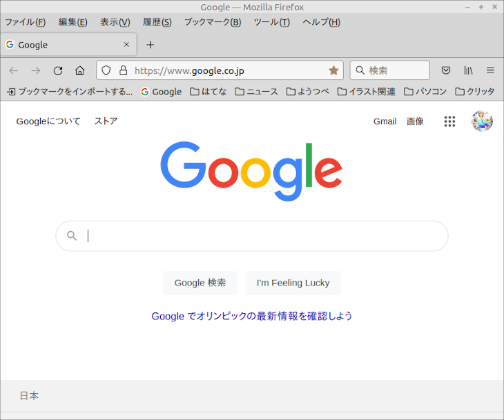The width and height of the screenshot is (504, 420).
Task: Open the ファイル(F) menu
Action: [25, 22]
